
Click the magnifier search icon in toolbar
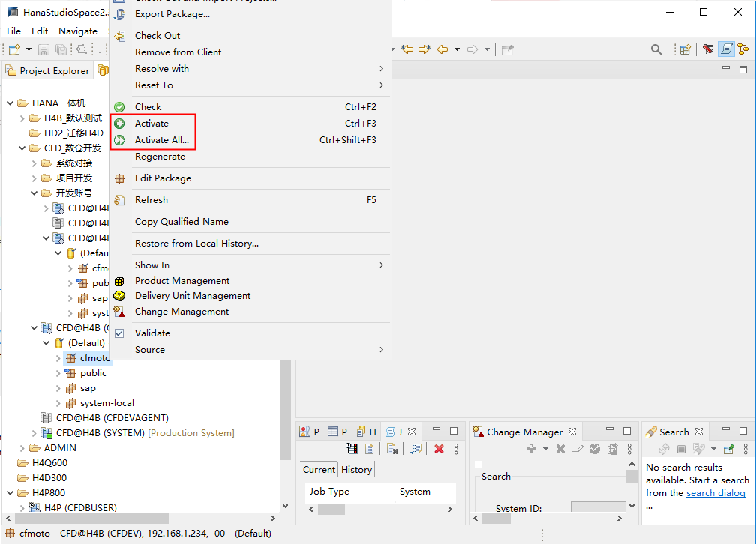656,49
